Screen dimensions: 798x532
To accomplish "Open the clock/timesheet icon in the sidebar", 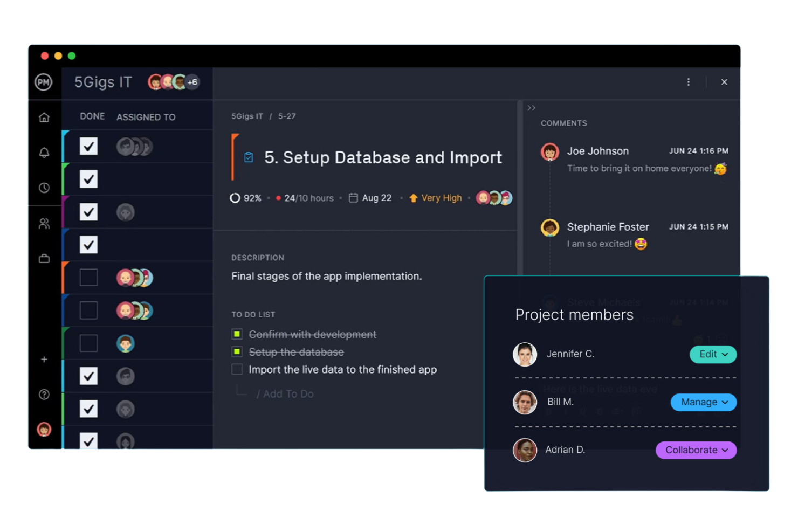I will tap(44, 188).
